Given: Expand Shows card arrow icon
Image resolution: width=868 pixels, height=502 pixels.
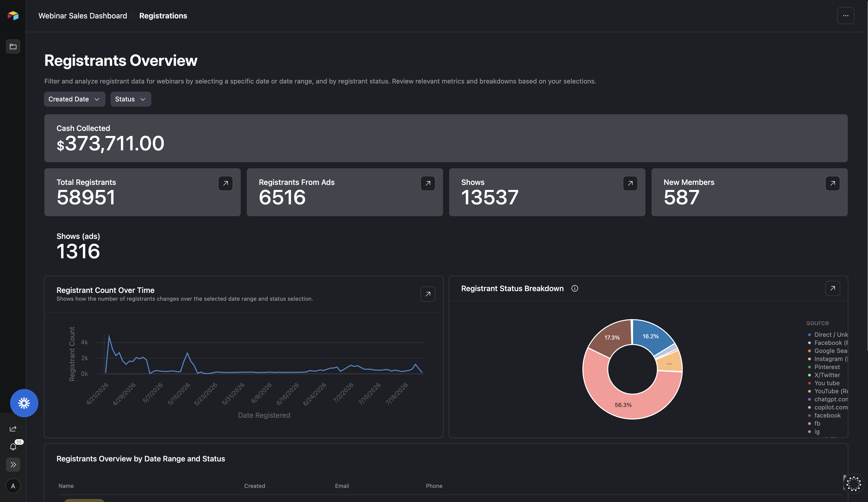Looking at the screenshot, I should [630, 183].
